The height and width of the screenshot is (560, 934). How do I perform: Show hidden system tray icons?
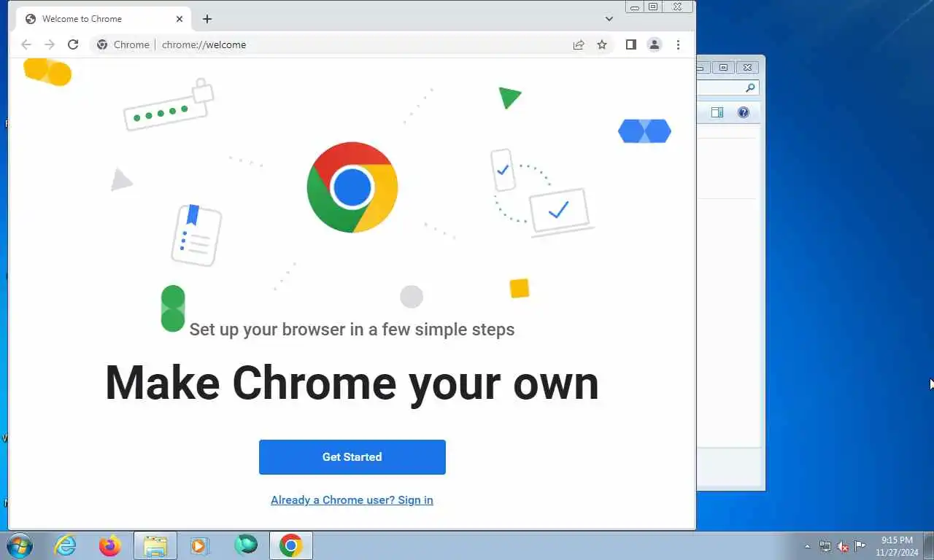(807, 546)
